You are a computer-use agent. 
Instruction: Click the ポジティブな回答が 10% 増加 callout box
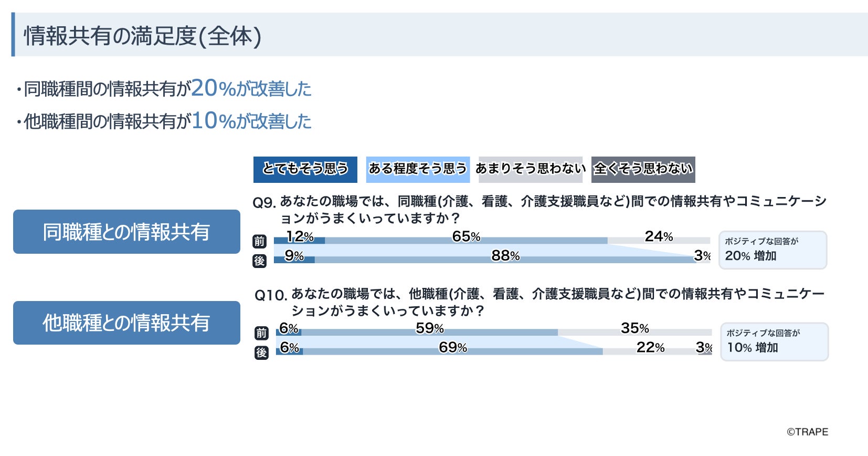point(774,341)
